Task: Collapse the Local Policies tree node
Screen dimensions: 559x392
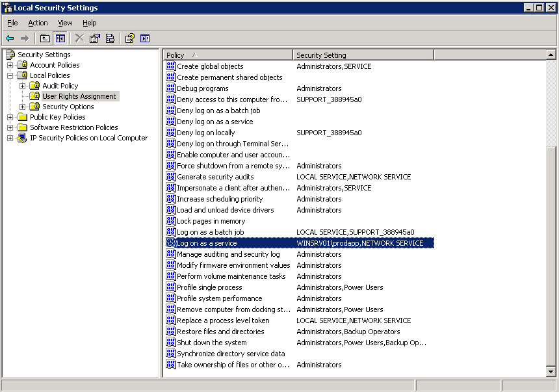Action: click(x=10, y=75)
